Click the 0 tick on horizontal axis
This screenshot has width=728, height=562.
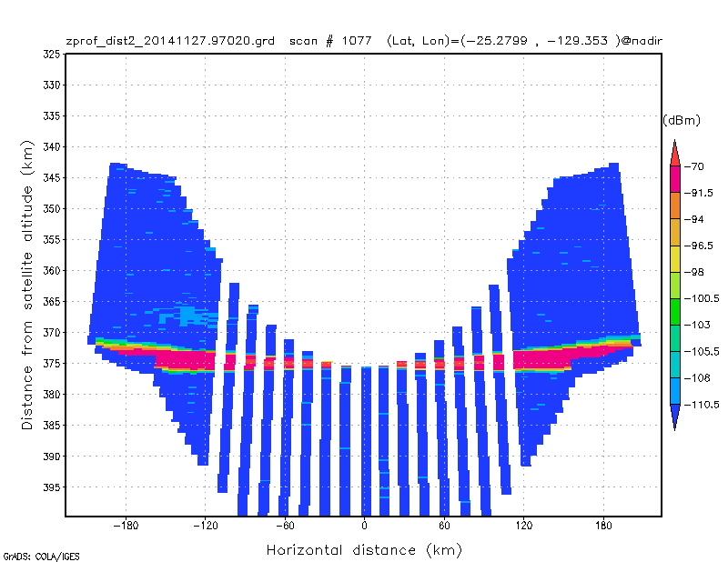coord(365,526)
